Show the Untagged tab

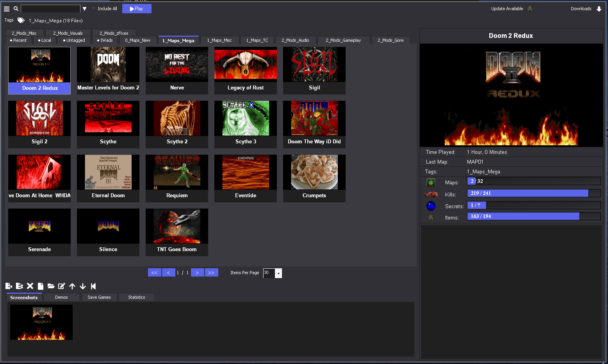[74, 40]
